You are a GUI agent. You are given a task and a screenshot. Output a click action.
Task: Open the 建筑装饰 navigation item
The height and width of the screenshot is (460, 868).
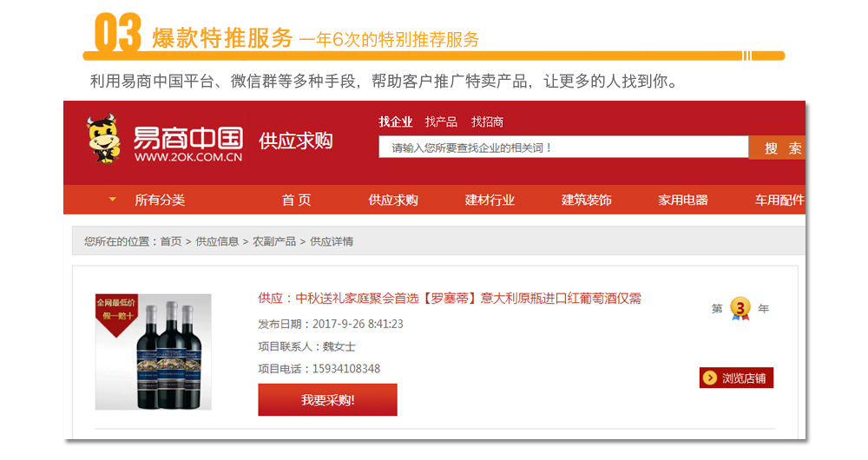[x=587, y=200]
